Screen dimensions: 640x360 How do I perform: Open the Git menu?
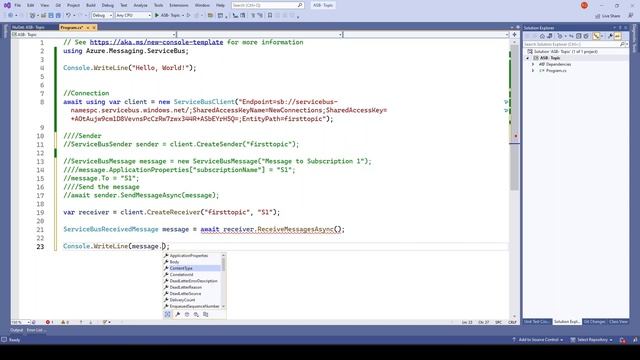point(58,5)
